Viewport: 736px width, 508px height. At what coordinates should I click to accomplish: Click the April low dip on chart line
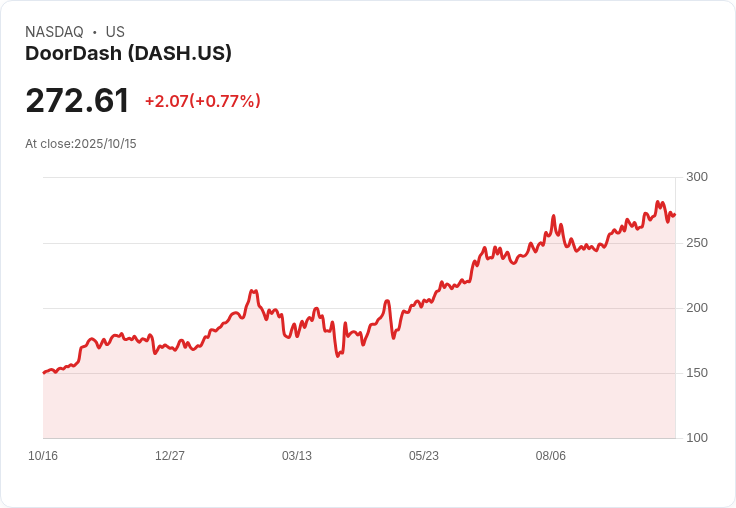coord(338,355)
